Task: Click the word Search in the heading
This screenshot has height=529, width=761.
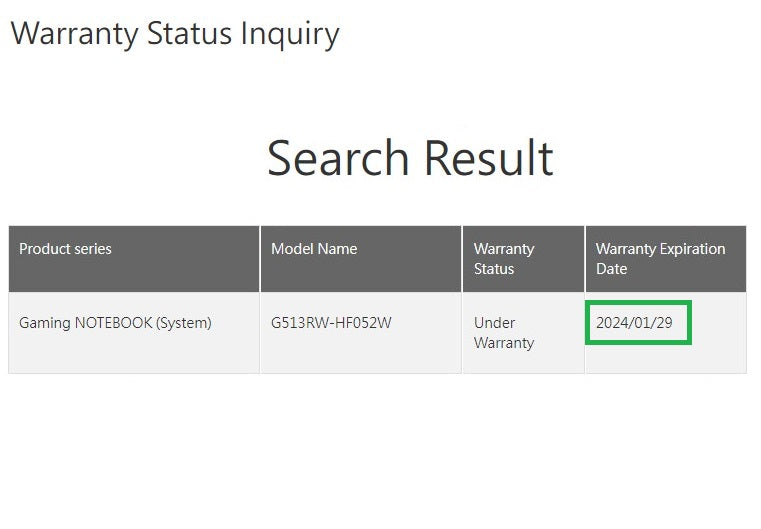Action: pyautogui.click(x=338, y=158)
